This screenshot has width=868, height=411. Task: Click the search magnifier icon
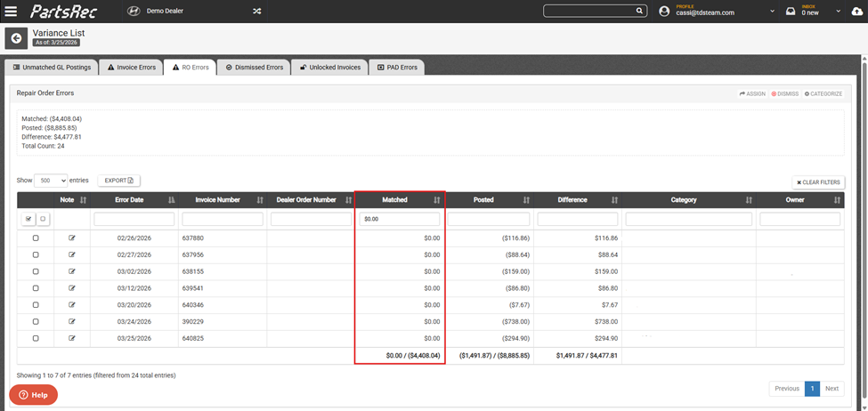click(x=639, y=11)
